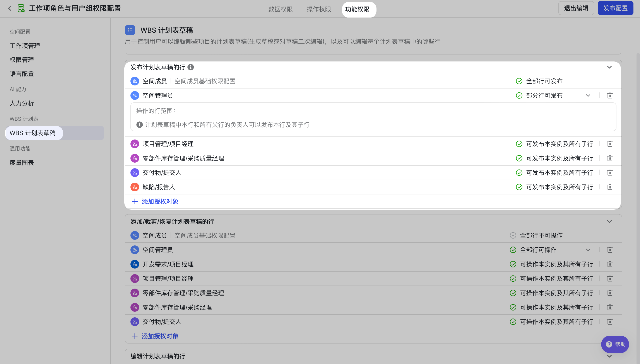The height and width of the screenshot is (364, 640).
Task: Delete 交付物/提交人 from the publish section
Action: click(x=610, y=173)
